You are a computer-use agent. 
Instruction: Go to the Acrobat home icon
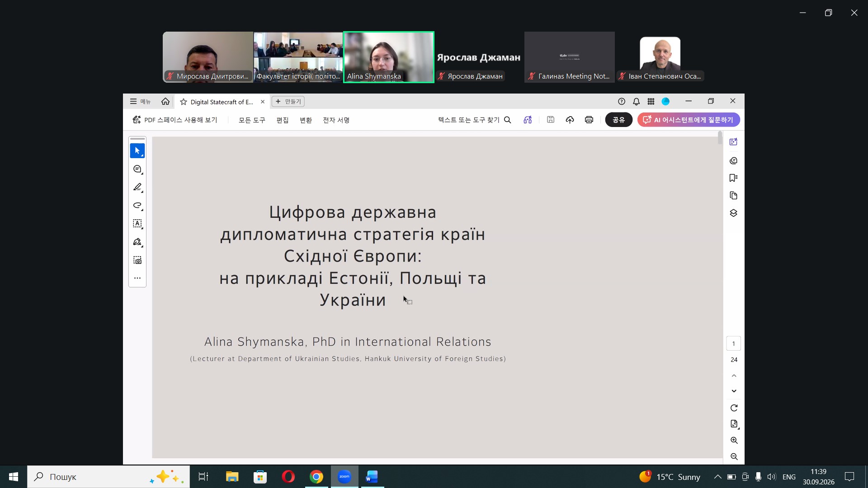pos(165,102)
